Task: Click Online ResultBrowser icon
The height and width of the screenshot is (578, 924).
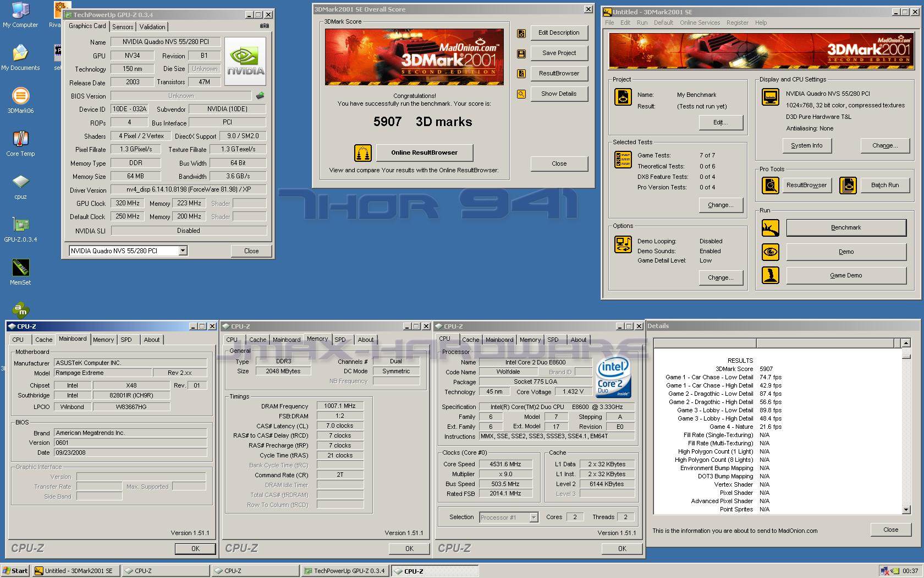Action: coord(363,153)
